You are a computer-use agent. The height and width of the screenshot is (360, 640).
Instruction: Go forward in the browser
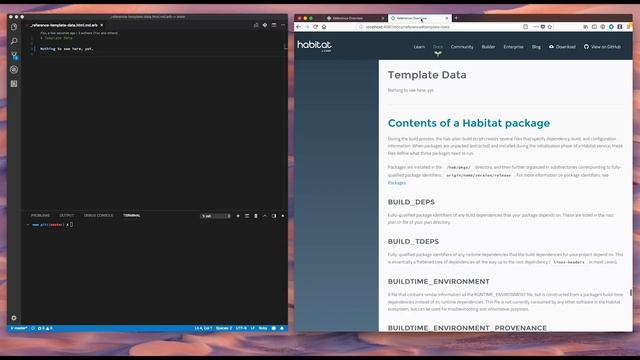coord(307,27)
